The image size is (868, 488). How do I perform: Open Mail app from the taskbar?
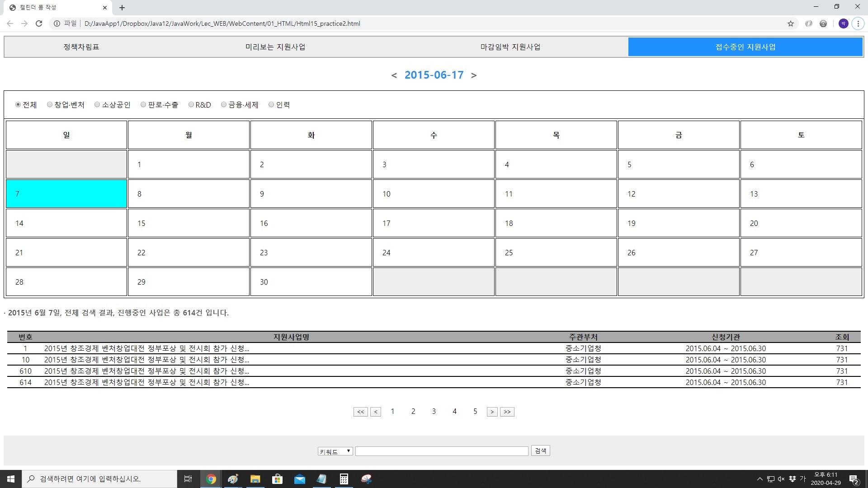pos(299,479)
